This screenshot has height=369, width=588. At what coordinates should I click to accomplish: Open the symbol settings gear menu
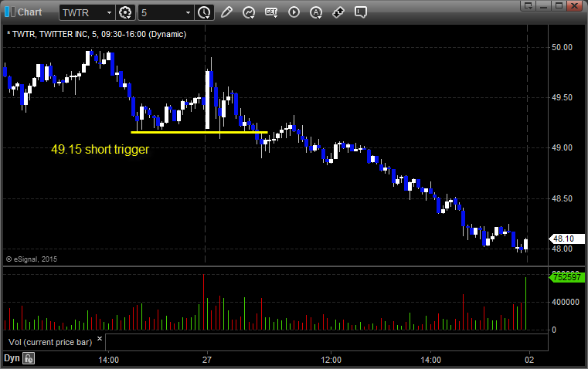[125, 12]
